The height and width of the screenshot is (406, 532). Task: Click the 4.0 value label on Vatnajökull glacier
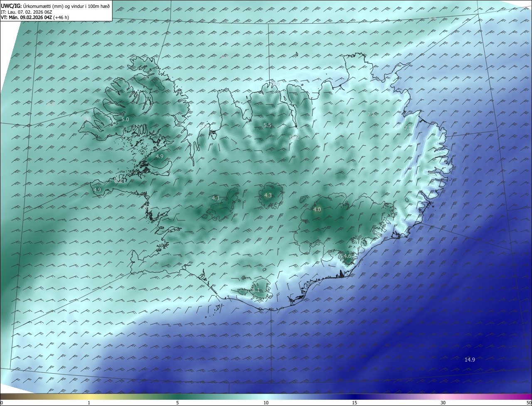(317, 210)
